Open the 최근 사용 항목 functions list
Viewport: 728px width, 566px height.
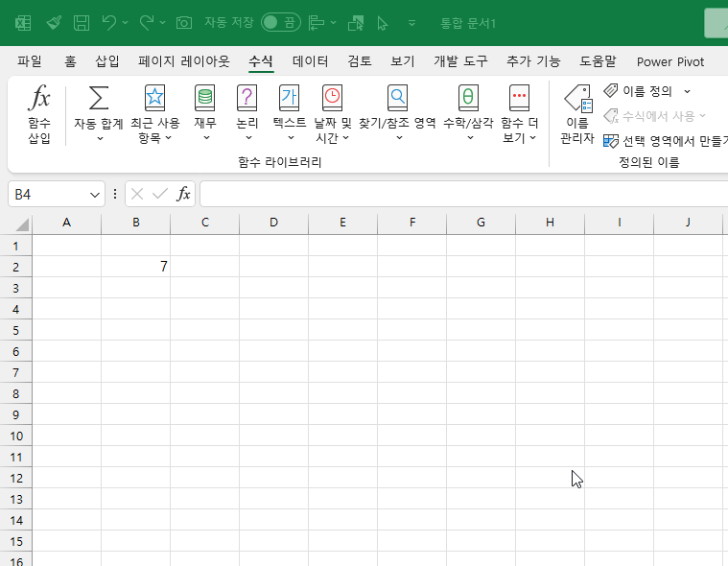[154, 114]
